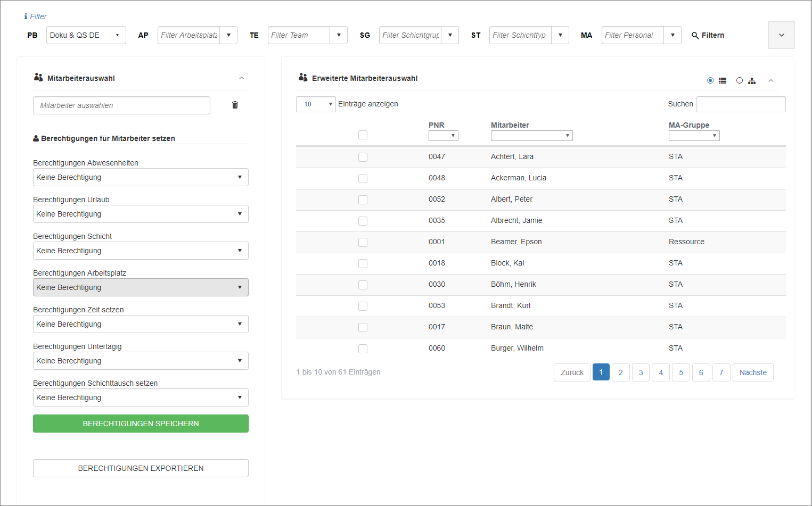
Task: Check the box for Burger, Wilhelm
Action: point(363,349)
